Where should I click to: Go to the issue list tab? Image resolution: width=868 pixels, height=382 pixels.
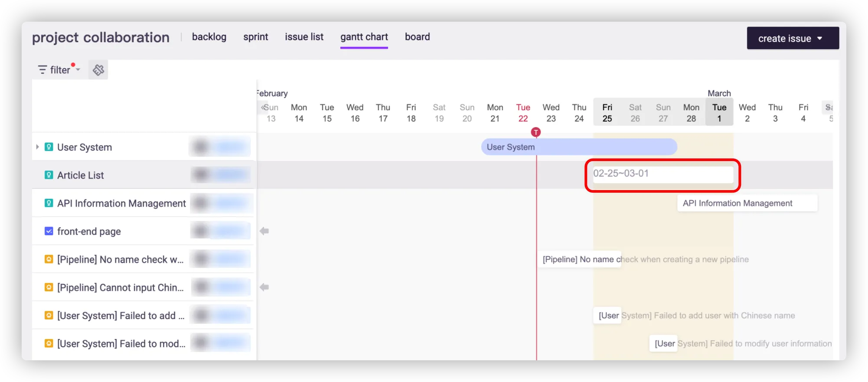point(304,37)
